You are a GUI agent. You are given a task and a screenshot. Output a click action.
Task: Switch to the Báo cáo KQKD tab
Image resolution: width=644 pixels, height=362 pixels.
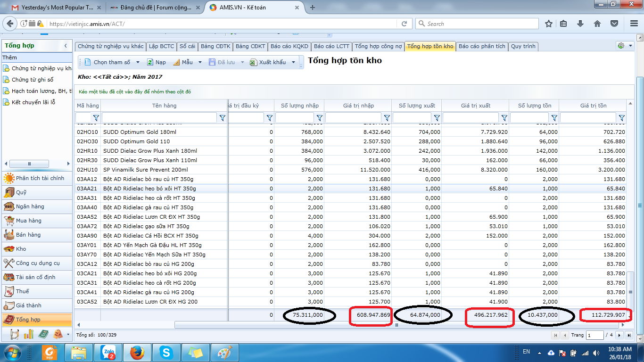tap(289, 46)
